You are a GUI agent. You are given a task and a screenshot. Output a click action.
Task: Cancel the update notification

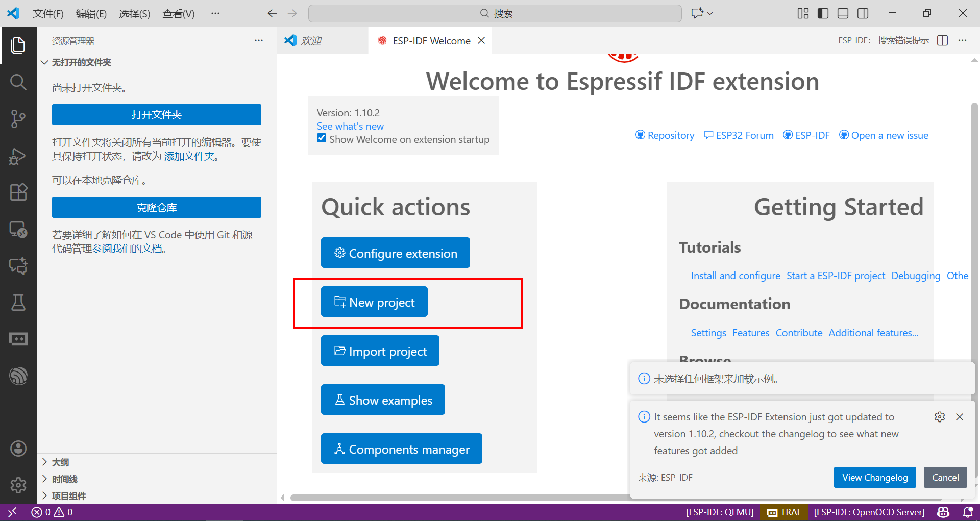945,477
